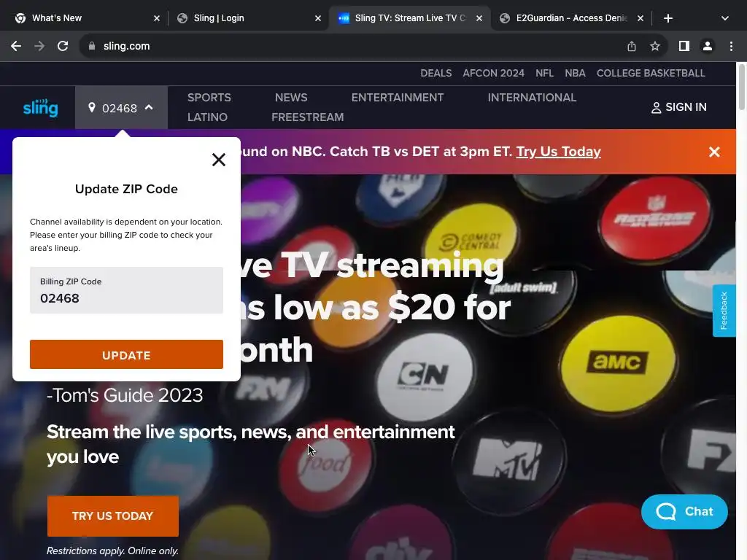Click the AFCON 2024 link
This screenshot has width=747, height=560.
tap(493, 74)
